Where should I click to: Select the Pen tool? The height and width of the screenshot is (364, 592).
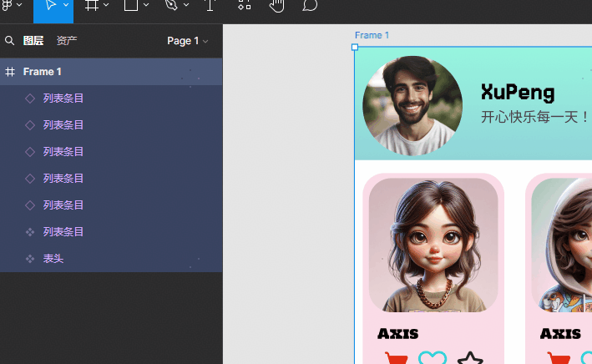tap(171, 4)
